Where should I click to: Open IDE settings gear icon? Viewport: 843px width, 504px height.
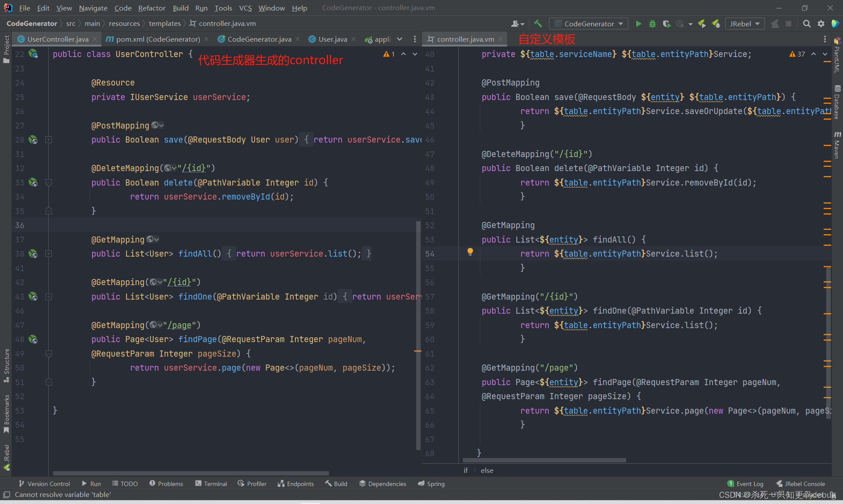coord(821,24)
